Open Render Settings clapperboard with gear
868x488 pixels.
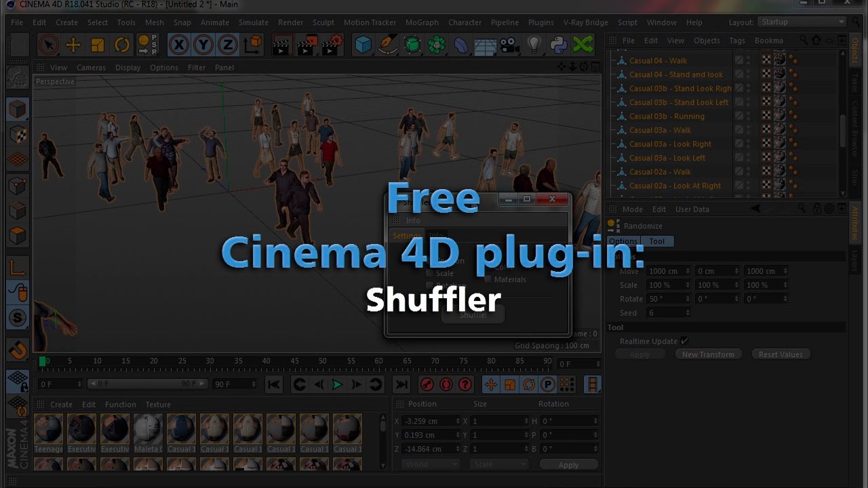pyautogui.click(x=332, y=45)
